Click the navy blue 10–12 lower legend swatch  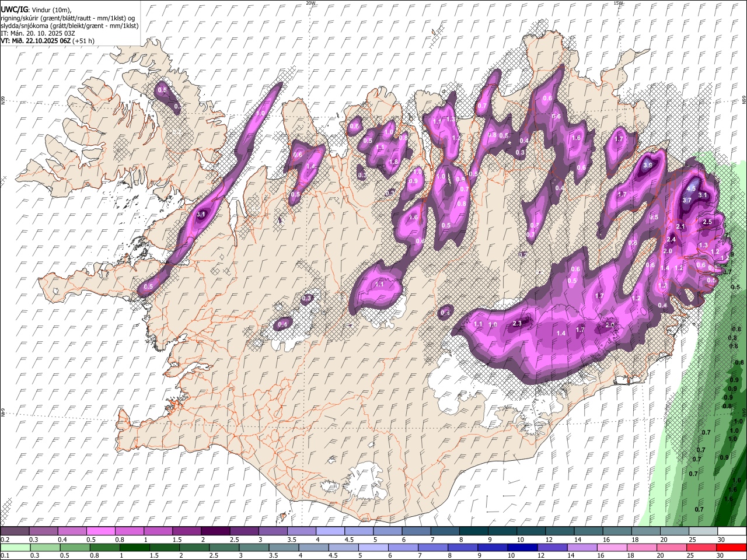point(522,547)
